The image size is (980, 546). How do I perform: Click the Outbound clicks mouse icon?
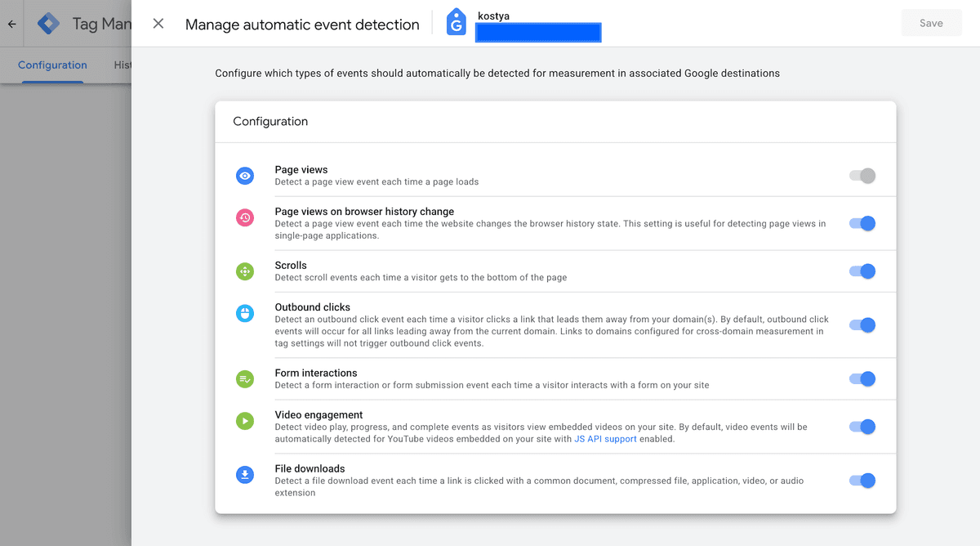(x=245, y=313)
